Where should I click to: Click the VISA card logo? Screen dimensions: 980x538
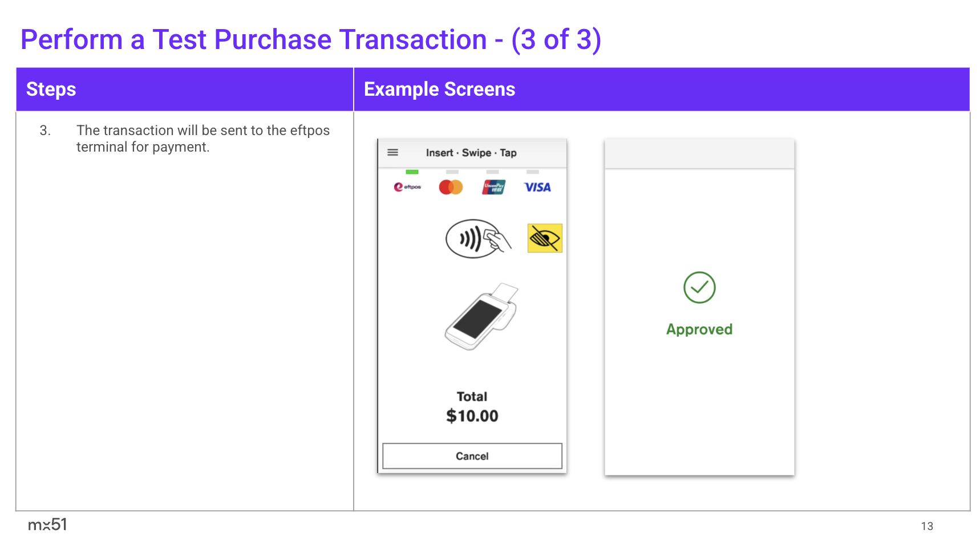(x=537, y=188)
